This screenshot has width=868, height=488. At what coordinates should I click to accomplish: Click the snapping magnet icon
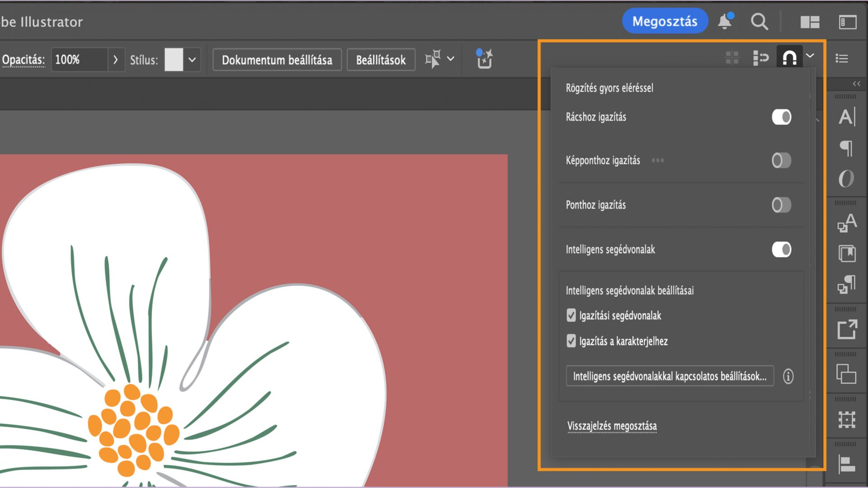pyautogui.click(x=789, y=58)
